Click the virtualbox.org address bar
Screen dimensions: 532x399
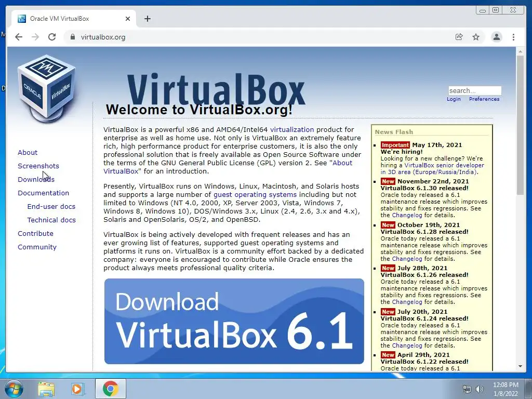coord(258,37)
